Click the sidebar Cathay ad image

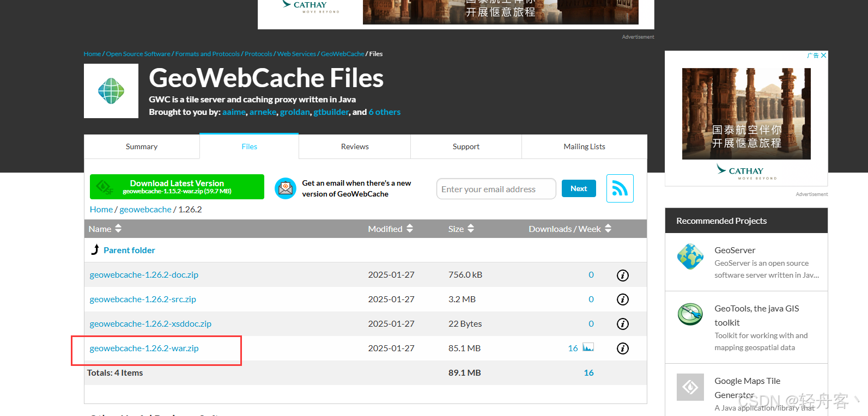pos(746,114)
